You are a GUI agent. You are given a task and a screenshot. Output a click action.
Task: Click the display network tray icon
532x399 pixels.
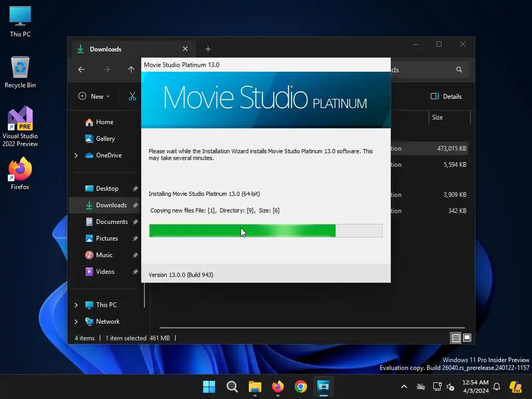pyautogui.click(x=437, y=387)
